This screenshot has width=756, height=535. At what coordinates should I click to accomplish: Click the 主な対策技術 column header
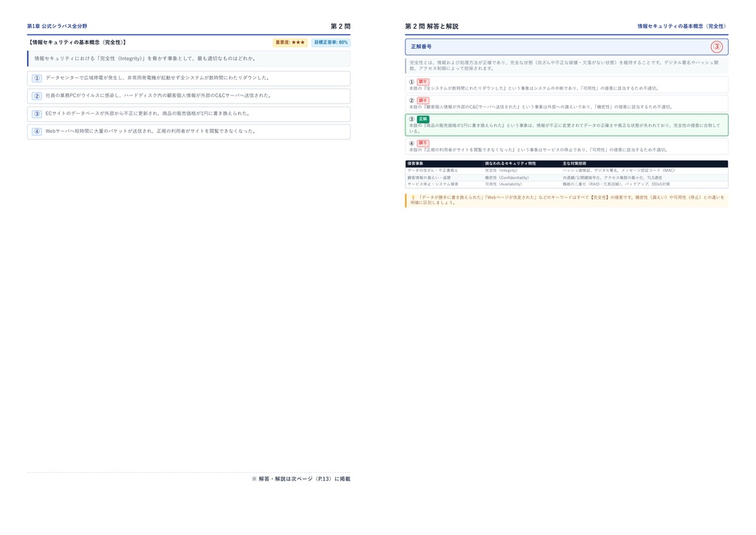pyautogui.click(x=574, y=164)
